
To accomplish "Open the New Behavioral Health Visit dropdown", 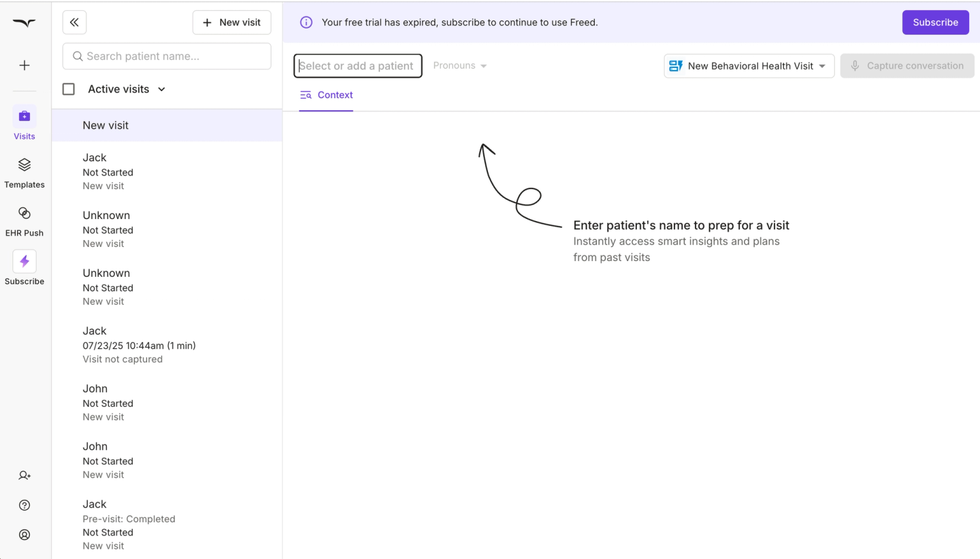I will click(749, 66).
